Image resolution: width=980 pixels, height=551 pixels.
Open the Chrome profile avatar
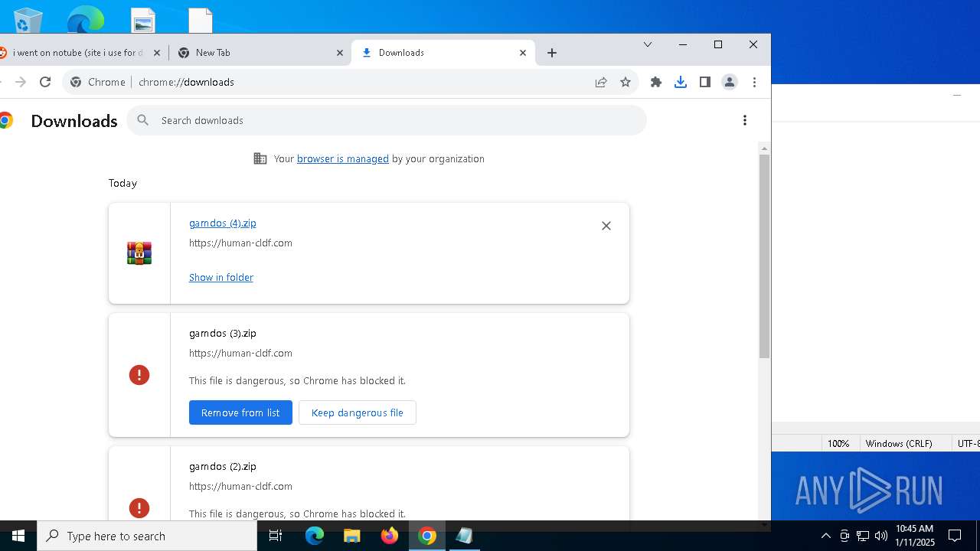click(730, 82)
